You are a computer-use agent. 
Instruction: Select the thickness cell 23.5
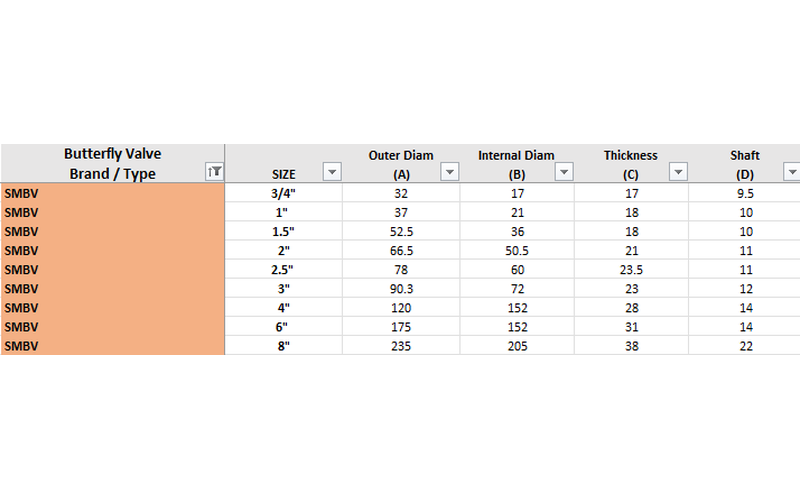(x=631, y=269)
